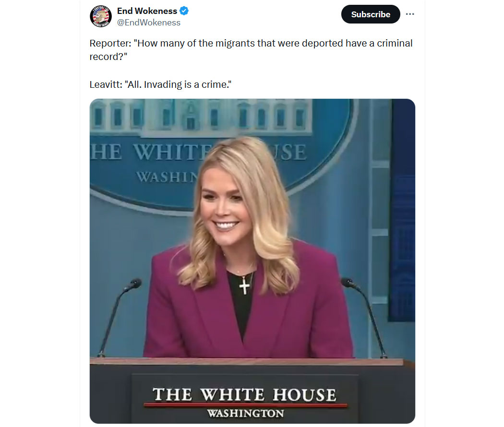Click the cross necklace in the video
The image size is (504, 427).
point(245,285)
